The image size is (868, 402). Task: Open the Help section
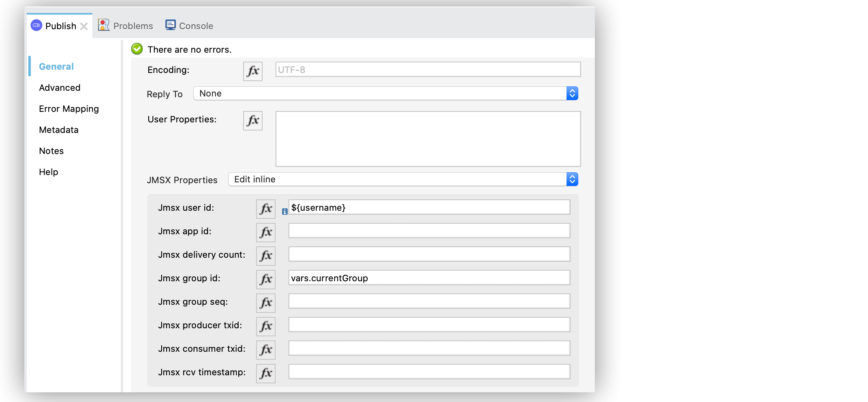click(x=48, y=172)
